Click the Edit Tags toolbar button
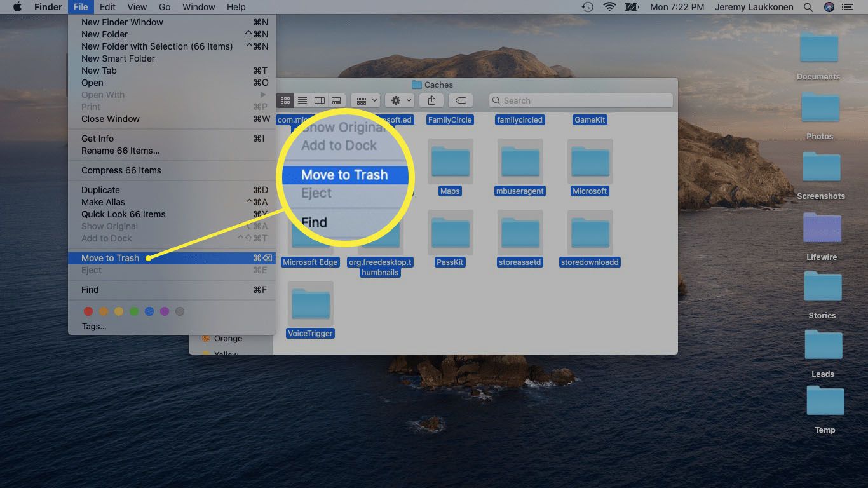Image resolution: width=868 pixels, height=488 pixels. [x=461, y=100]
